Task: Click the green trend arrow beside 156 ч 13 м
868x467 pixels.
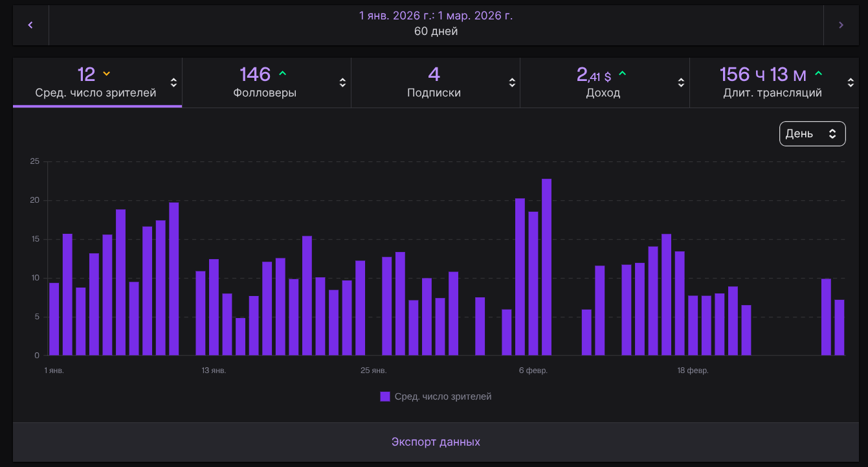Action: 819,73
